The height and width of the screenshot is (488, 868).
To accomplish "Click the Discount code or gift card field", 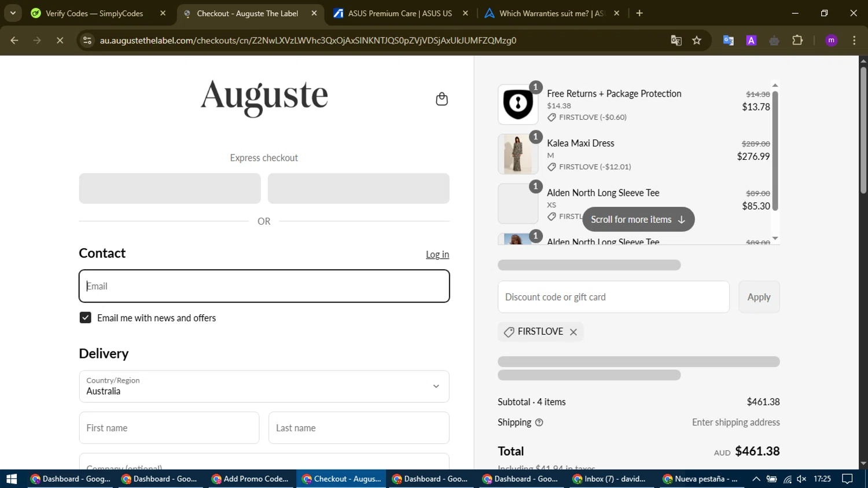I will pyautogui.click(x=613, y=297).
